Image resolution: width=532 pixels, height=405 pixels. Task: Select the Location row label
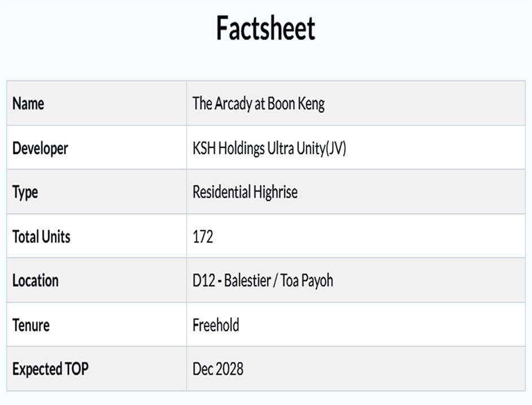tap(36, 281)
